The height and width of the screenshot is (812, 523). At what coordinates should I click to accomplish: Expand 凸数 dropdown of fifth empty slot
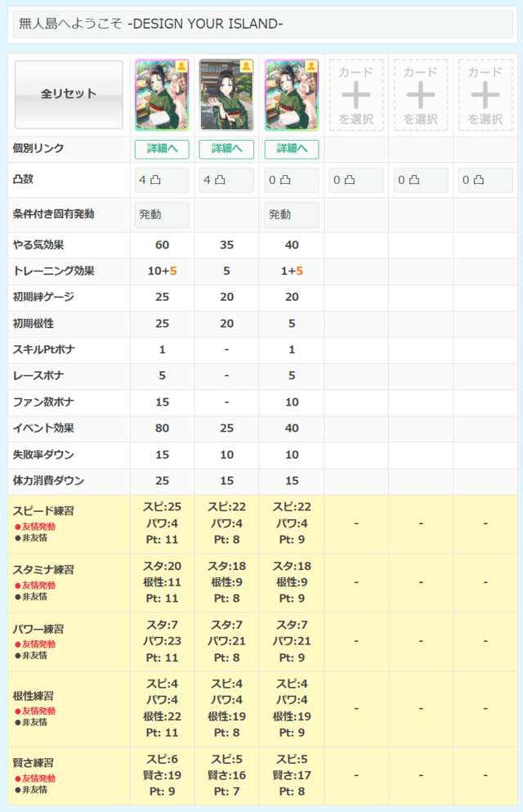click(421, 180)
